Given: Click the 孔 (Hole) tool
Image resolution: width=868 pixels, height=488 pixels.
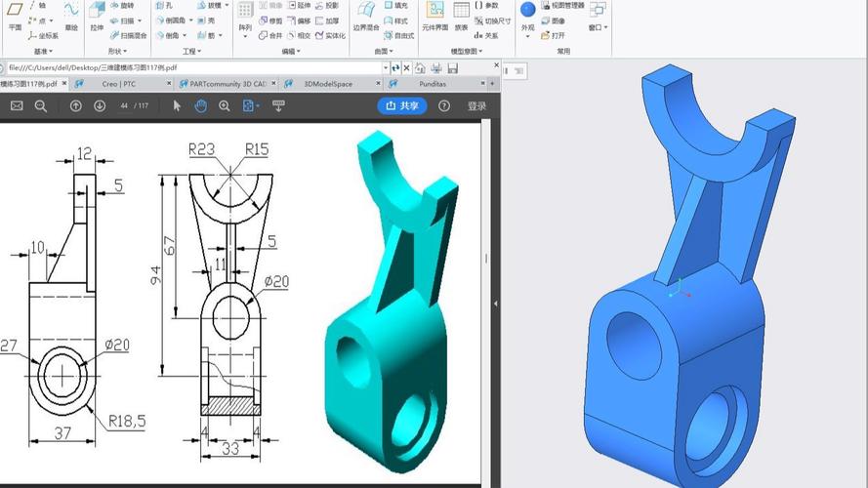Looking at the screenshot, I should coord(166,5).
